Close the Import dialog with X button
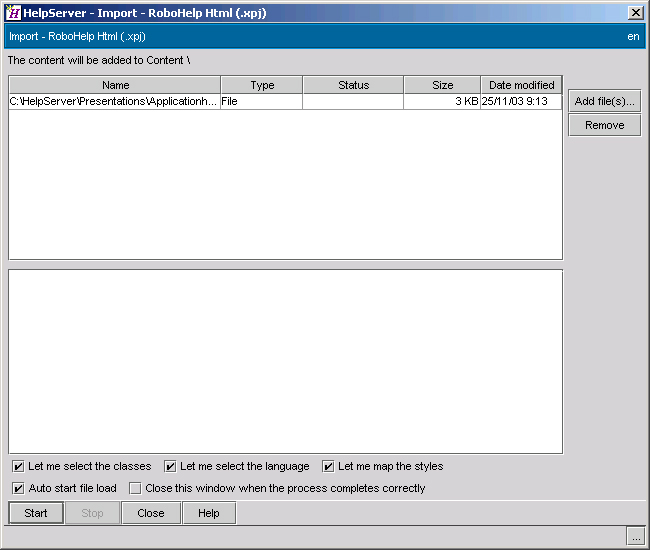Screen dimensions: 650x550 coord(635,13)
